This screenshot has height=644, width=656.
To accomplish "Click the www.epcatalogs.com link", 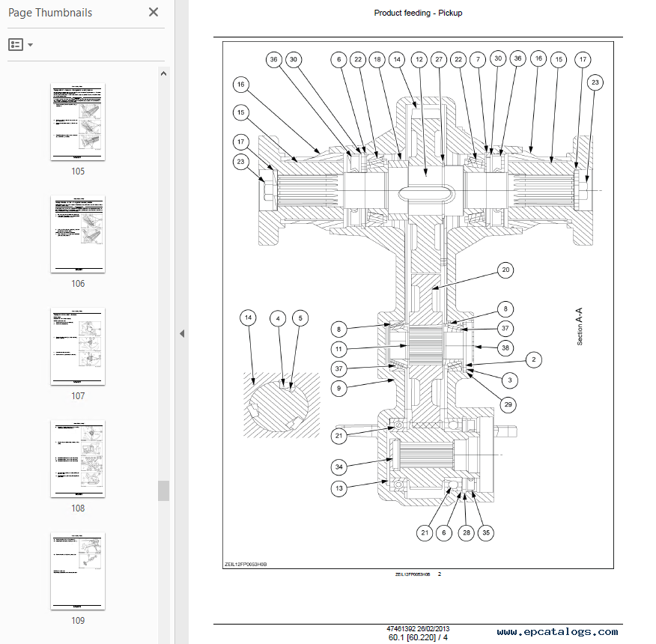I will (557, 631).
